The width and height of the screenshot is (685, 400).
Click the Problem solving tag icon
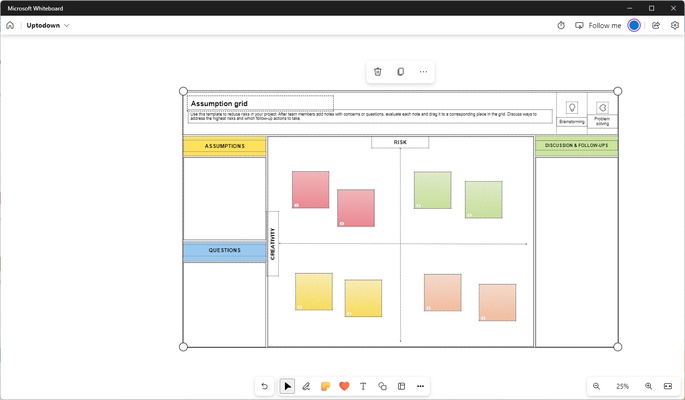[602, 107]
